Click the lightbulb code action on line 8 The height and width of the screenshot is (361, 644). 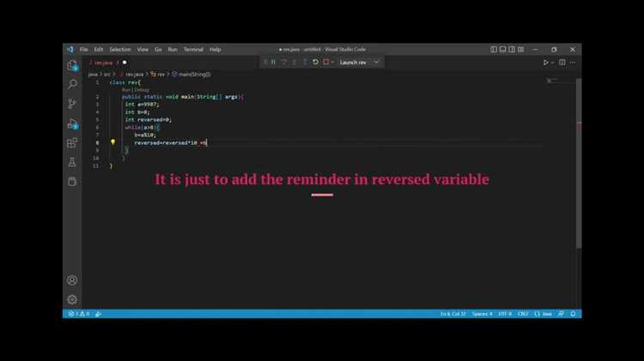(x=113, y=142)
